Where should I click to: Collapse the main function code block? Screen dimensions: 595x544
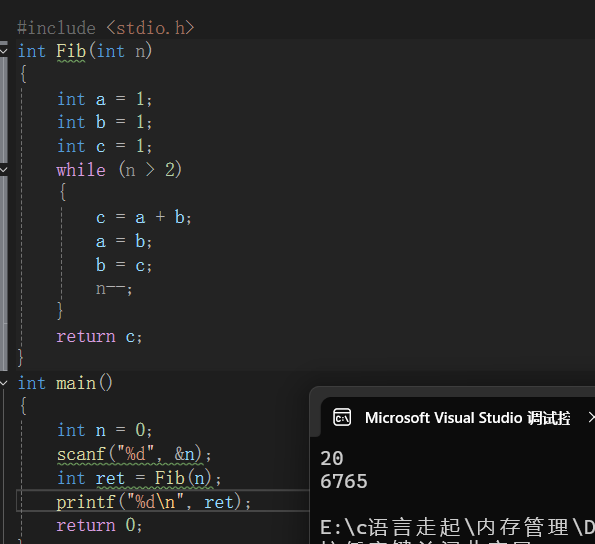[x=3, y=383]
